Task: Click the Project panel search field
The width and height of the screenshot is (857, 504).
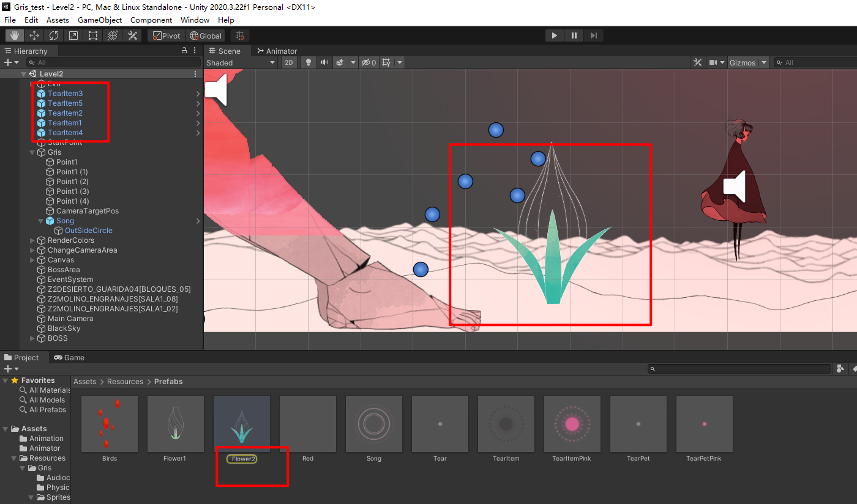Action: pos(740,369)
